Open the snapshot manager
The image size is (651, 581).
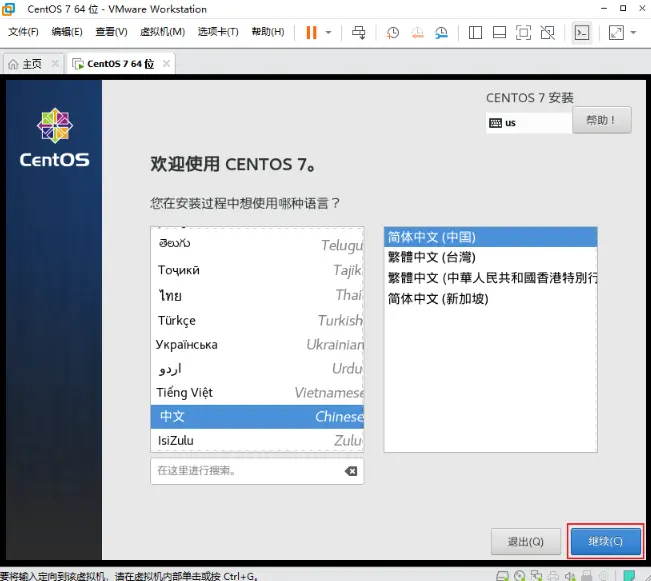coord(442,32)
